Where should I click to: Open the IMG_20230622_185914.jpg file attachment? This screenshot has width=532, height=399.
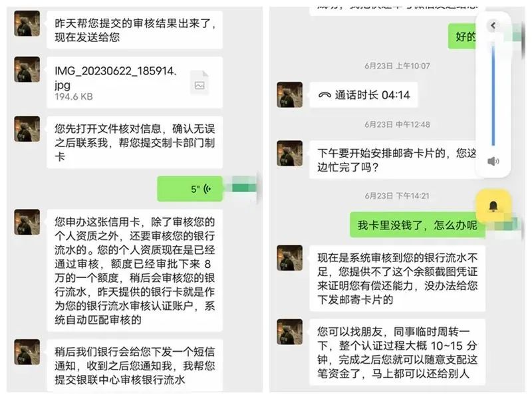point(135,82)
